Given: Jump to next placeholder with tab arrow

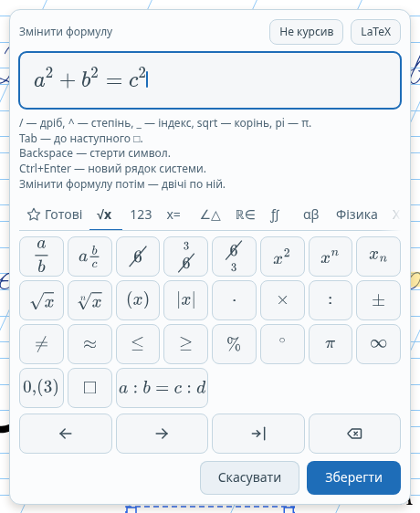Looking at the screenshot, I should pos(258,434).
